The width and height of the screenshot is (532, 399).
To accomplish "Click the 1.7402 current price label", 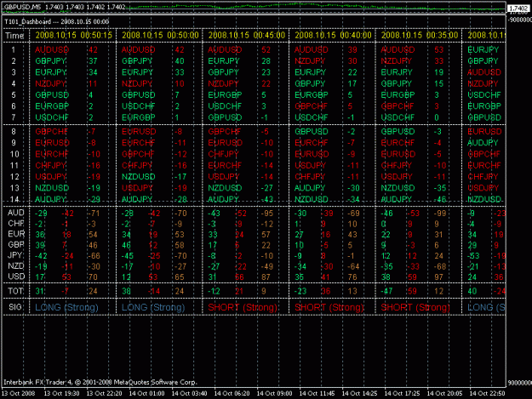I will pyautogui.click(x=518, y=9).
